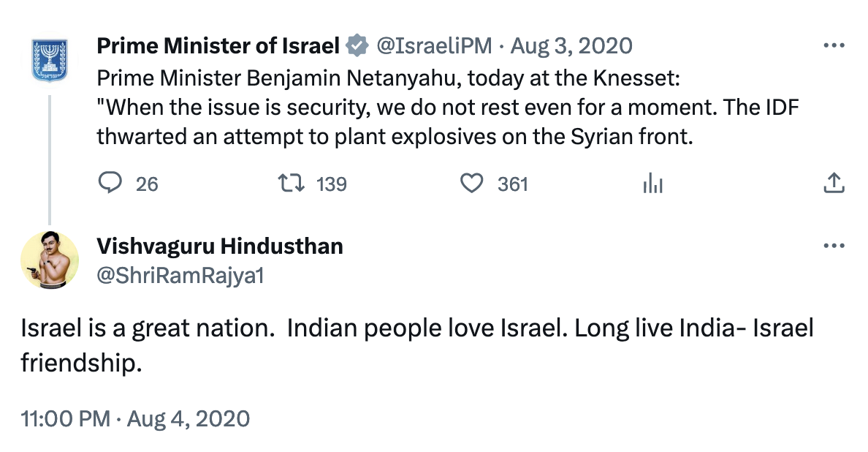Open the Prime Minister of Israel avatar

tap(50, 61)
